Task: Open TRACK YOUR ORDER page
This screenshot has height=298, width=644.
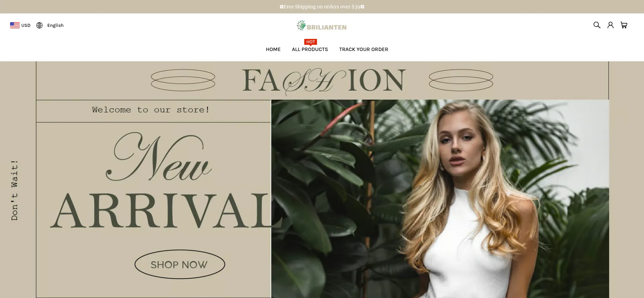Action: 363,49
